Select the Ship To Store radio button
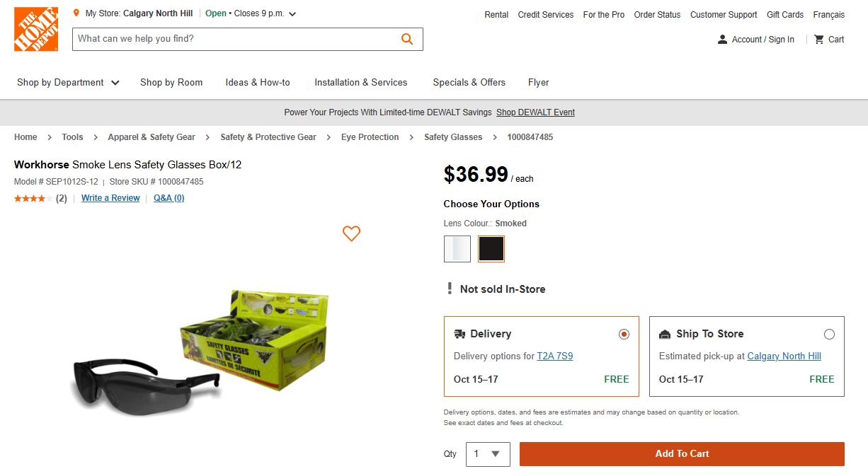Image resolution: width=868 pixels, height=476 pixels. (x=829, y=333)
